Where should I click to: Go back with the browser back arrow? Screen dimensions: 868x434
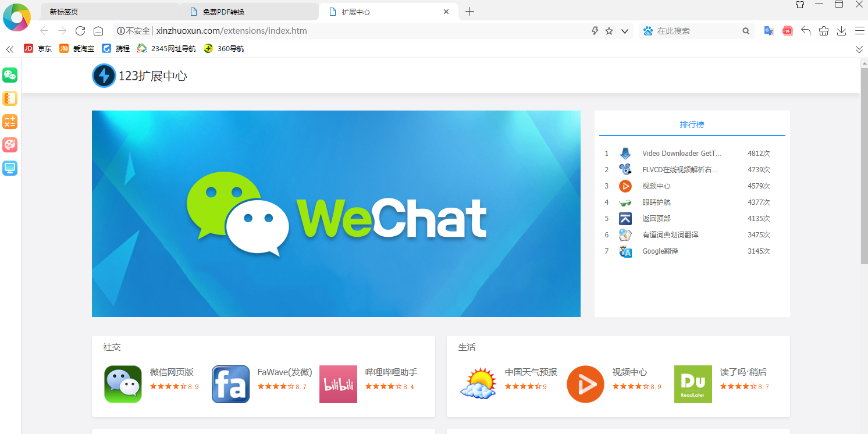point(44,31)
